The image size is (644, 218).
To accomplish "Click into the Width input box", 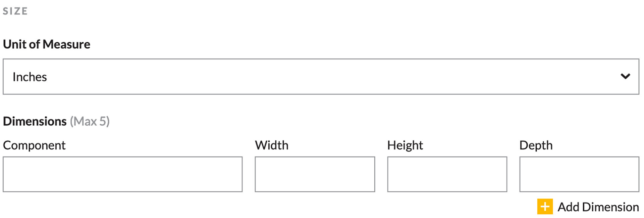I will tap(315, 174).
